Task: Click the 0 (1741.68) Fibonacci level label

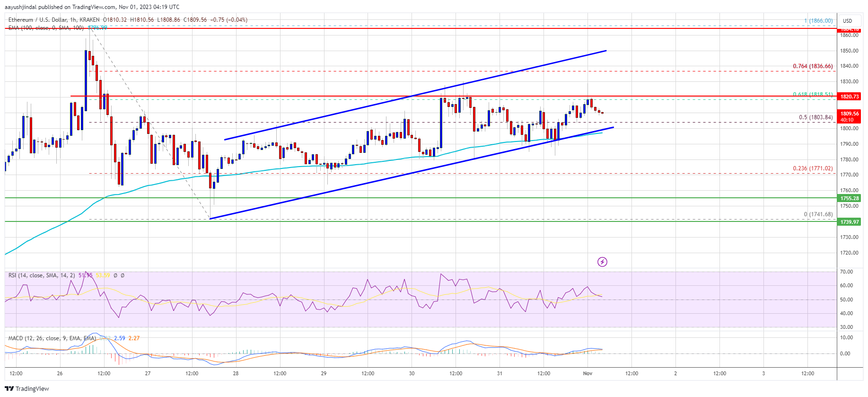Action: click(x=818, y=214)
